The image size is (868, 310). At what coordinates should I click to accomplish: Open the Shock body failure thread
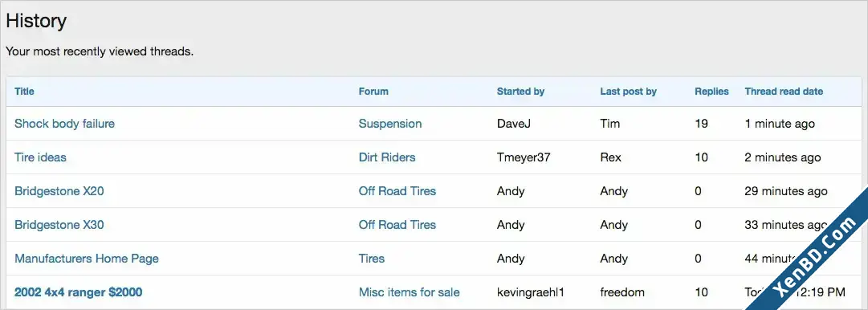(64, 124)
